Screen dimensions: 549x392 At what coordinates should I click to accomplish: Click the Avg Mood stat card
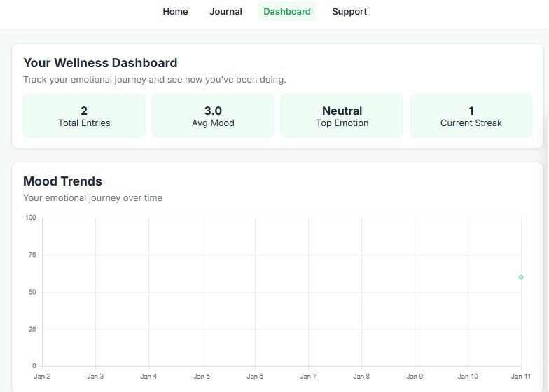pos(213,115)
